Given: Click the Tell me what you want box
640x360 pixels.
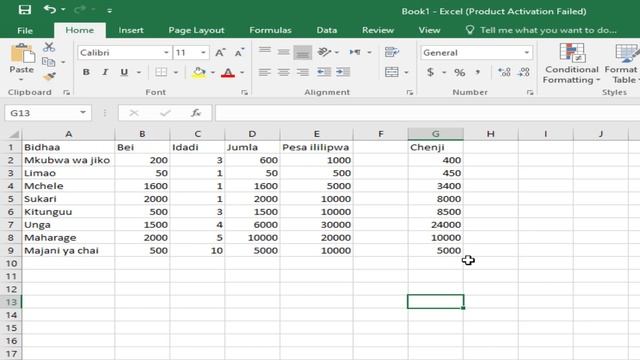Looking at the screenshot, I should click(541, 30).
